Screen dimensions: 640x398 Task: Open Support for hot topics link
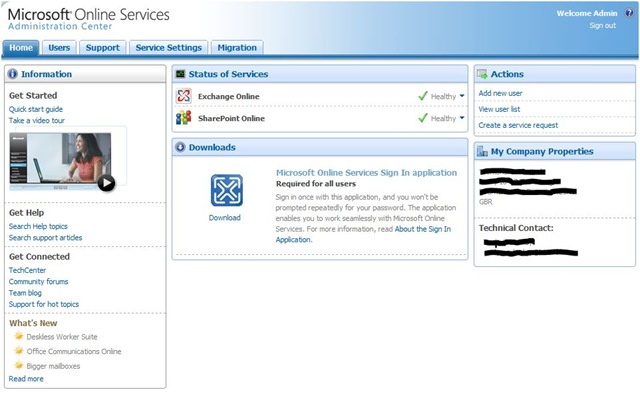(x=44, y=305)
